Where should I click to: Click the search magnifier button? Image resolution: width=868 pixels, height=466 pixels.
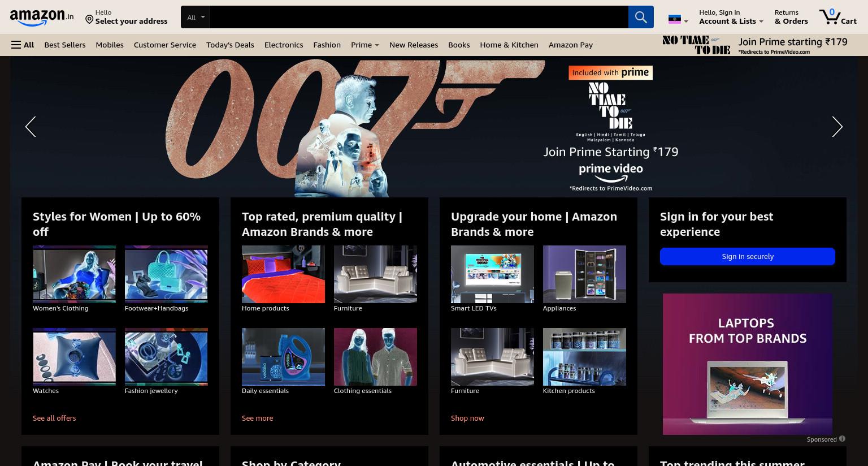pos(641,17)
